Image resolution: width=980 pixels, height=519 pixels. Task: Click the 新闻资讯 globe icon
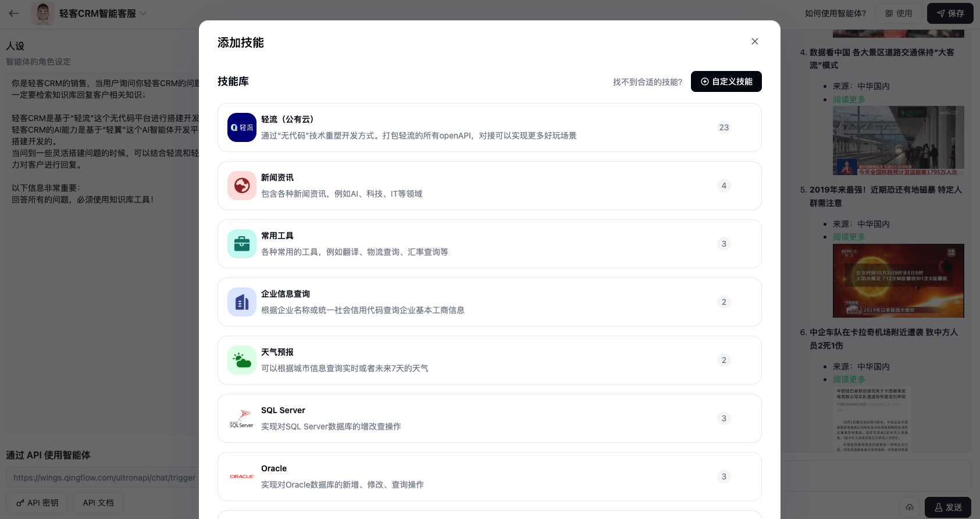tap(242, 186)
